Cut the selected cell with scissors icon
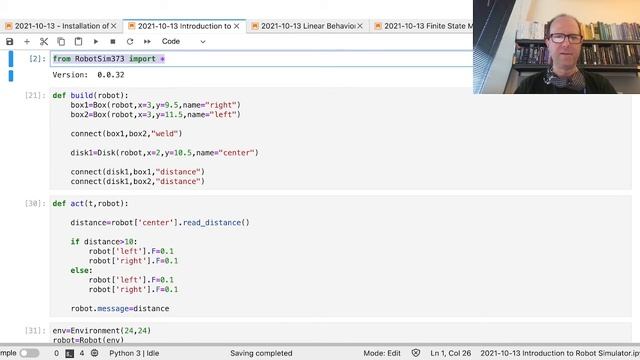This screenshot has width=640, height=360. pos(44,41)
